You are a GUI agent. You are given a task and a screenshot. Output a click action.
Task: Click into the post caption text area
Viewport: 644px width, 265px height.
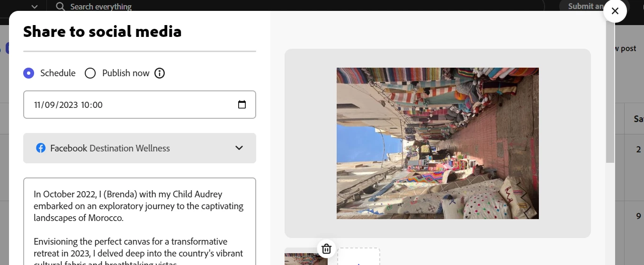coord(140,221)
